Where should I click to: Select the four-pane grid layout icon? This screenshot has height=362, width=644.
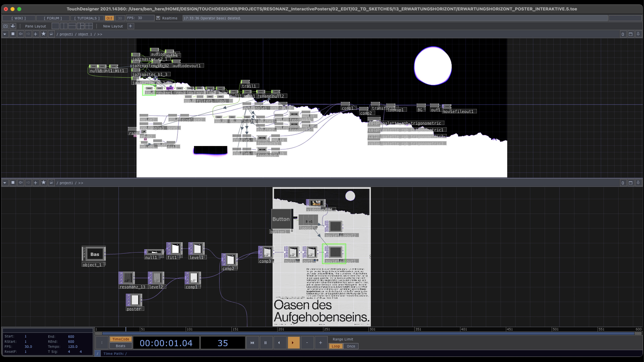(x=89, y=26)
